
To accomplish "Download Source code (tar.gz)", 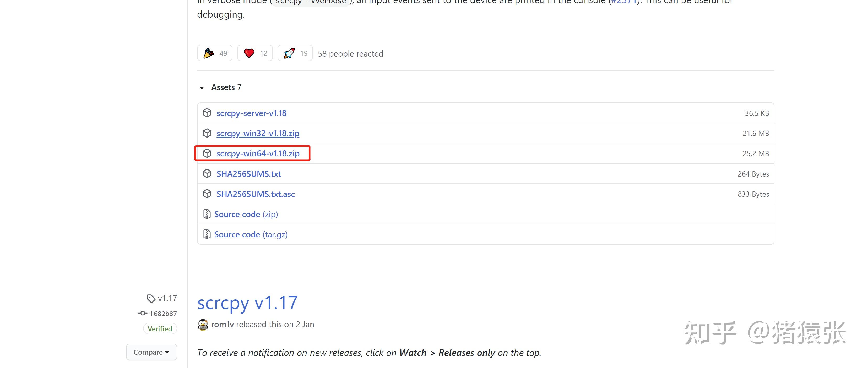I will tap(251, 234).
